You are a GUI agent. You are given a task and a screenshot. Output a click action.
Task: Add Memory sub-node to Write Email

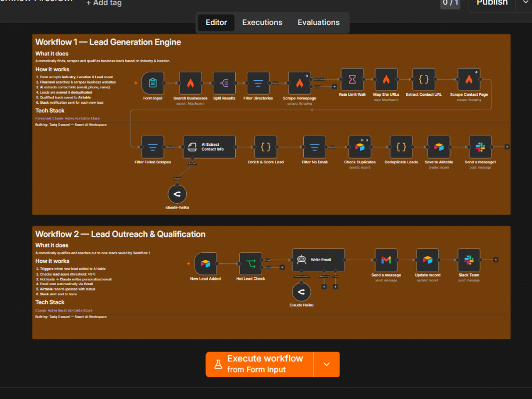(324, 287)
